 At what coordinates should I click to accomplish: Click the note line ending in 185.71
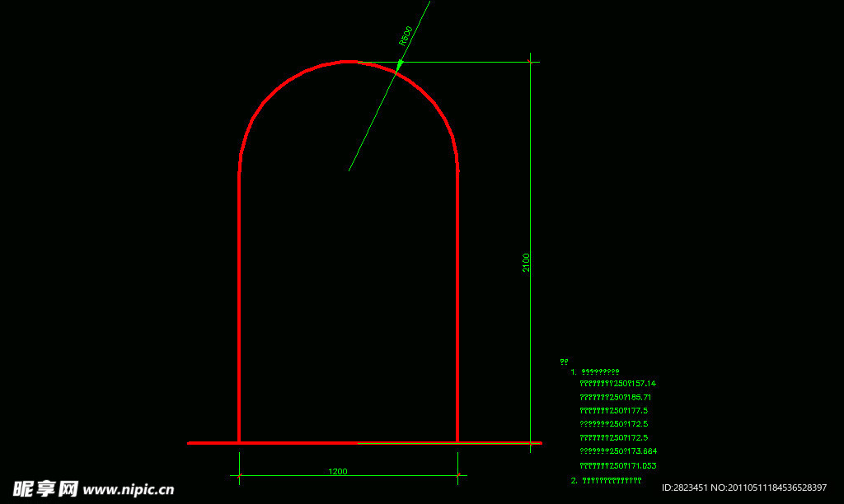click(x=617, y=397)
